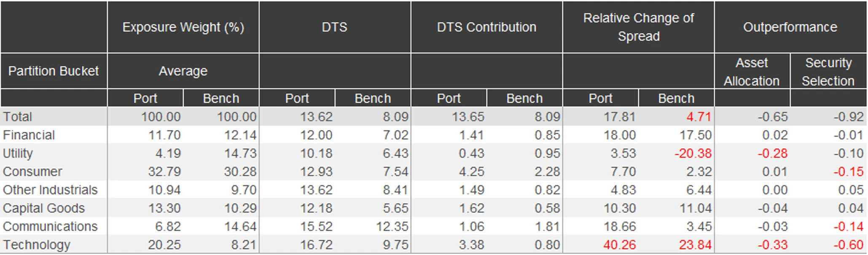
Task: Select the DTS Contribution header cell
Action: (486, 27)
